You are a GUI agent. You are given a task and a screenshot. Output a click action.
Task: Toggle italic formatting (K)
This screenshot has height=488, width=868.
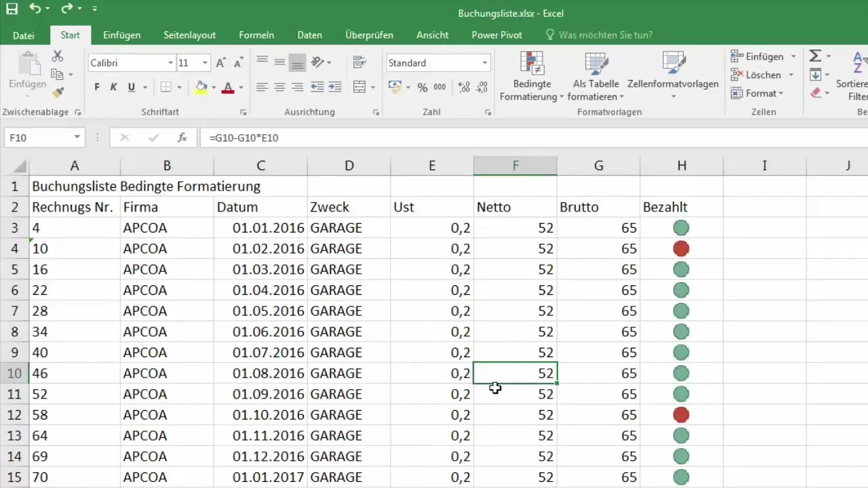click(x=114, y=87)
